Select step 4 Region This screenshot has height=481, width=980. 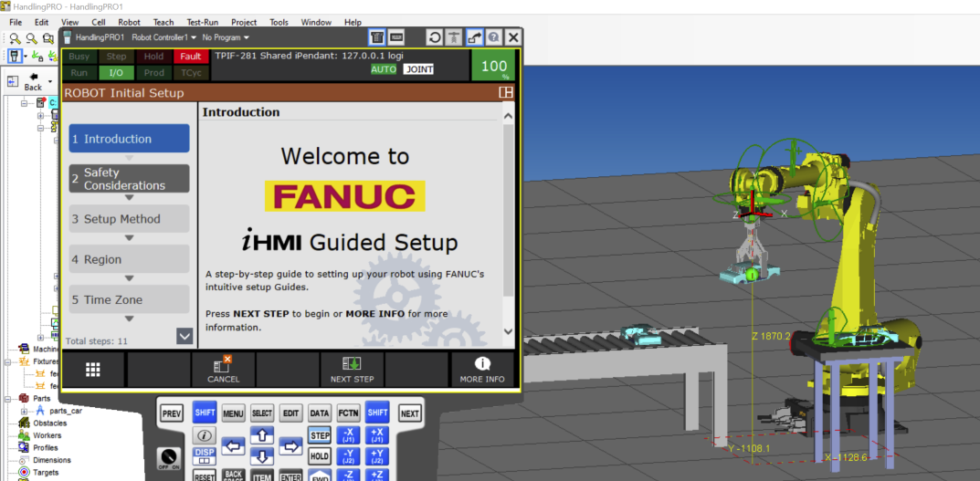point(129,259)
